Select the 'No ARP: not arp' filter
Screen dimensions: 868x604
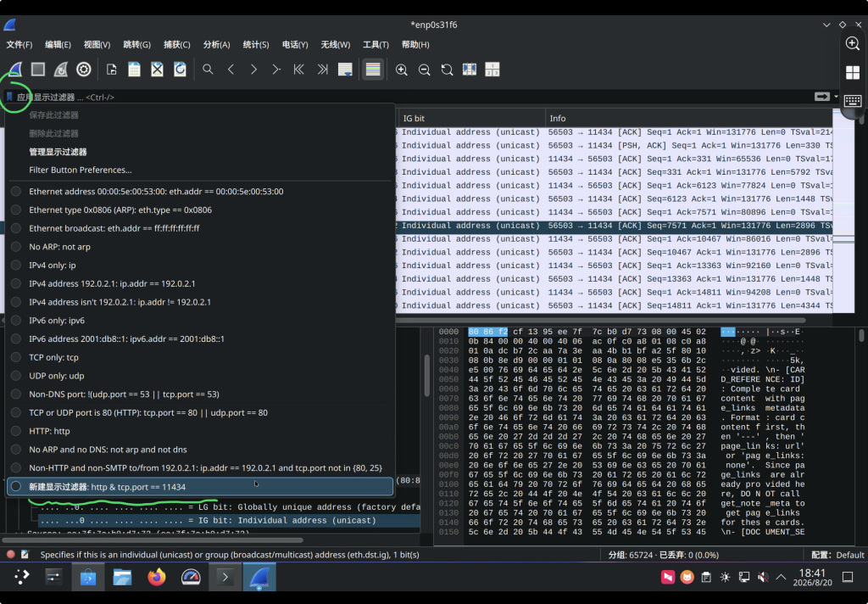[x=199, y=247]
